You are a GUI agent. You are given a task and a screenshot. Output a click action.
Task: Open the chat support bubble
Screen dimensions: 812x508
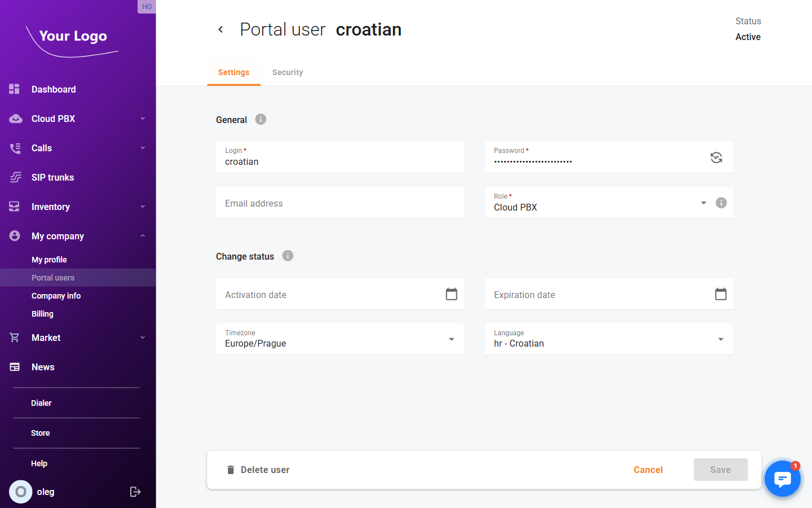[x=783, y=479]
